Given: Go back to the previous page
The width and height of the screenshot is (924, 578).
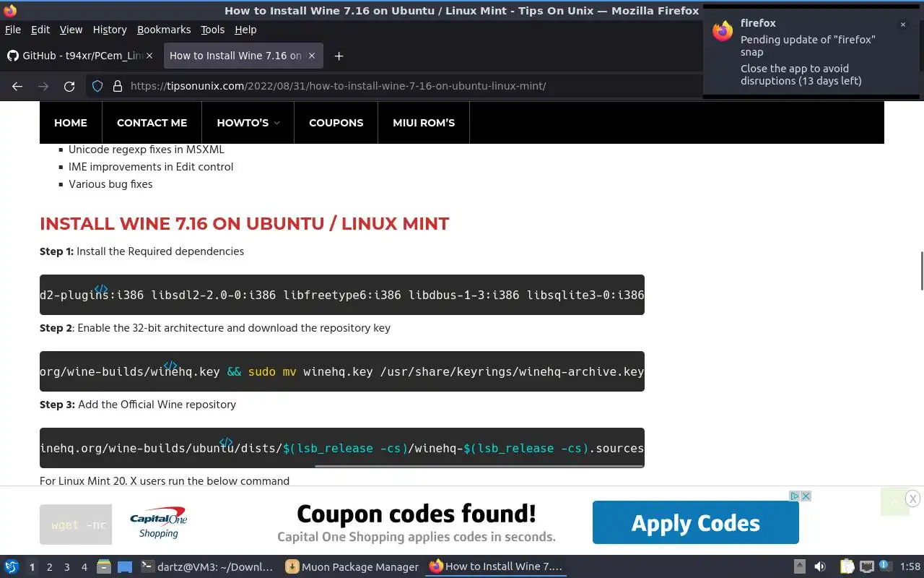Looking at the screenshot, I should (17, 86).
